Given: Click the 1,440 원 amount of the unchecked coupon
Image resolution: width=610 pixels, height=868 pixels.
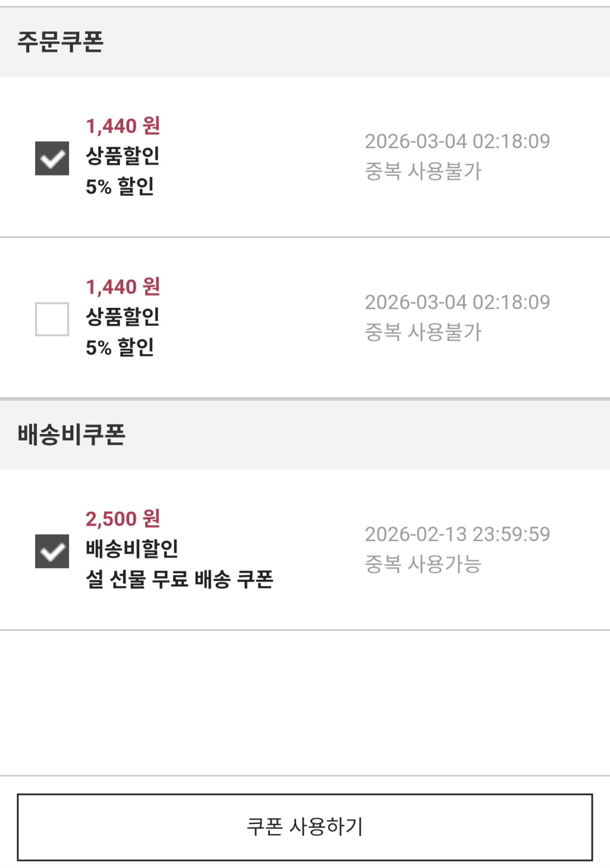Looking at the screenshot, I should 123,286.
